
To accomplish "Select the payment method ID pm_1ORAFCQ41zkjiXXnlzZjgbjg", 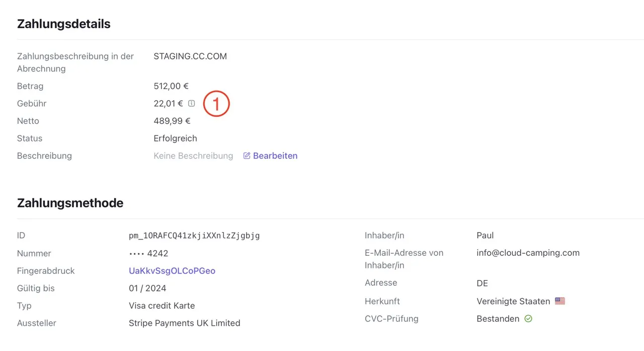I will (x=194, y=236).
